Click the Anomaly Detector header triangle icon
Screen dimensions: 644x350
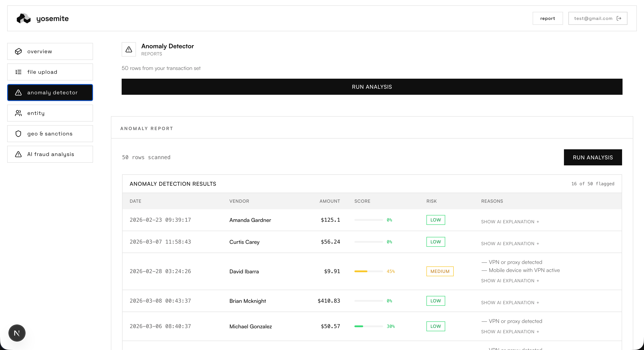[x=129, y=49]
